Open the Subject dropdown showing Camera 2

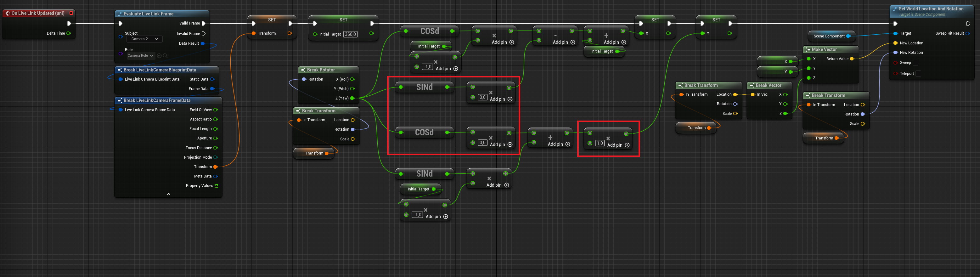(x=144, y=39)
